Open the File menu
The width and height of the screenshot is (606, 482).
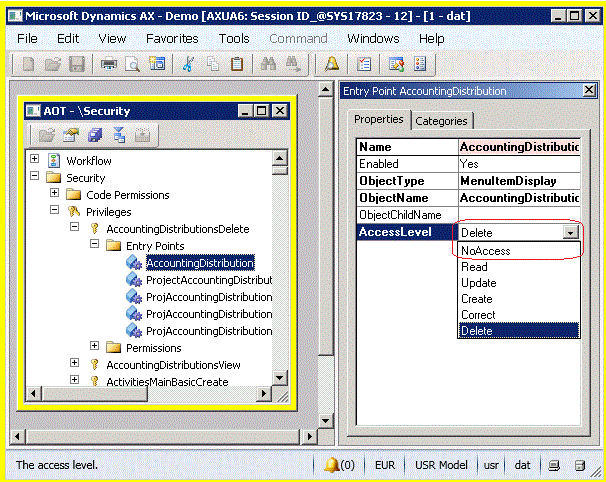coord(27,39)
